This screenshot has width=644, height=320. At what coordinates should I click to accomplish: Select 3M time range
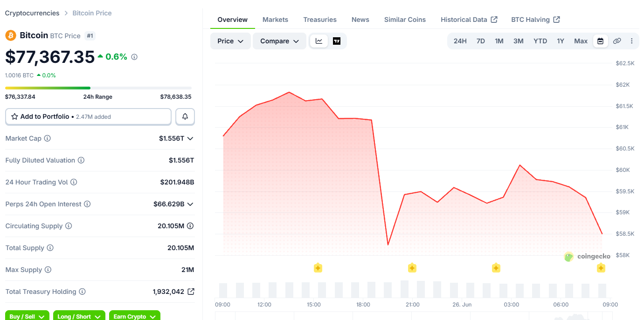(x=519, y=41)
